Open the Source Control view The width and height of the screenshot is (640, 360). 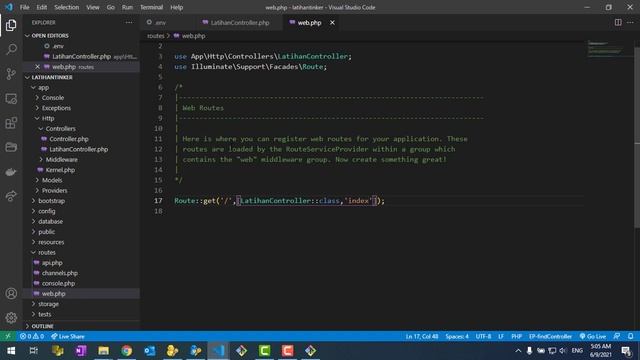[x=11, y=74]
